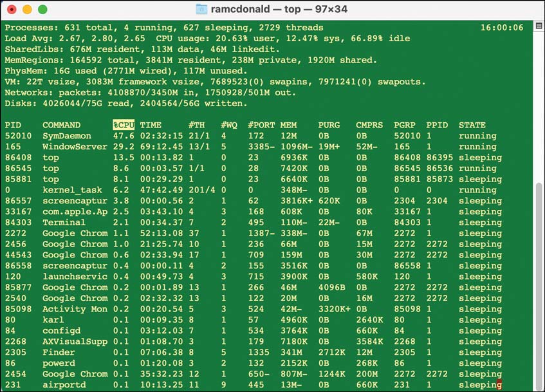Click the SymDaemon process name
Viewport: 545px width, 392px height.
67,136
